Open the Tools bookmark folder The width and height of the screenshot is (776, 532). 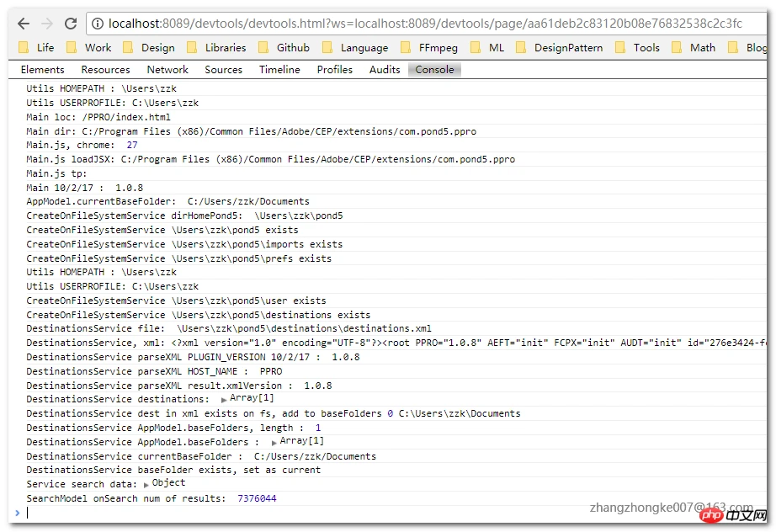point(637,47)
